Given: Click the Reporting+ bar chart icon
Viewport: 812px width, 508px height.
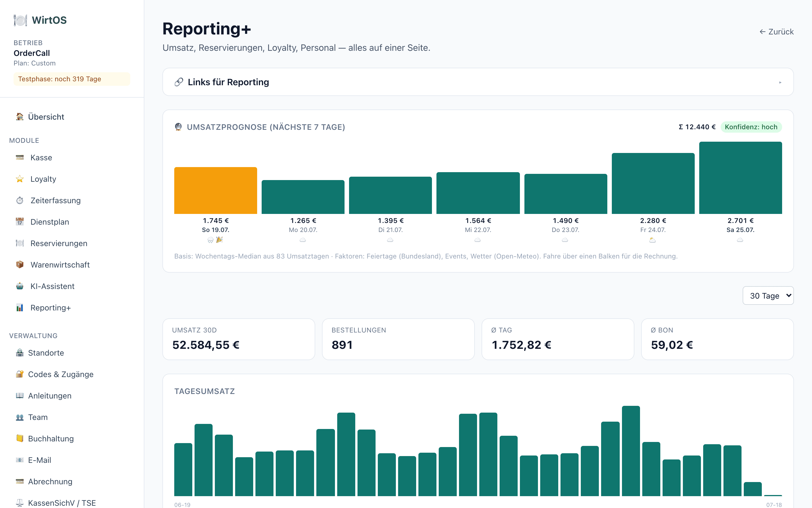Looking at the screenshot, I should click(x=20, y=307).
